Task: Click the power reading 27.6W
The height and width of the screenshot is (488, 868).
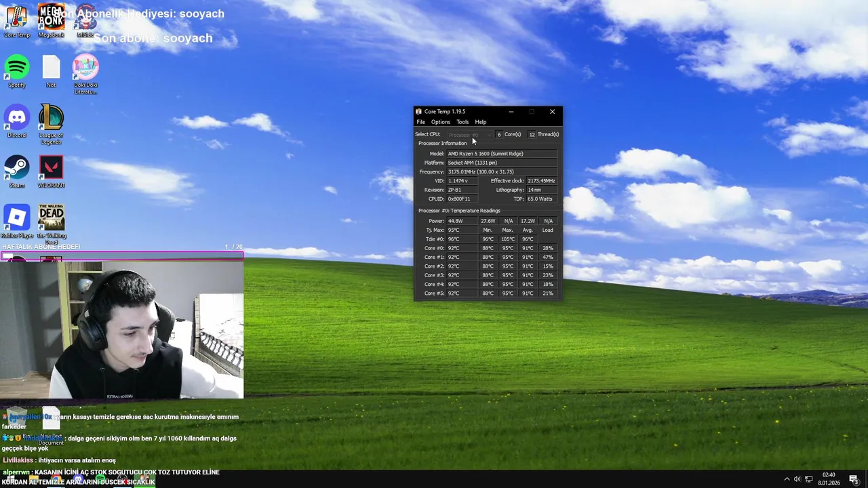Action: (x=488, y=221)
